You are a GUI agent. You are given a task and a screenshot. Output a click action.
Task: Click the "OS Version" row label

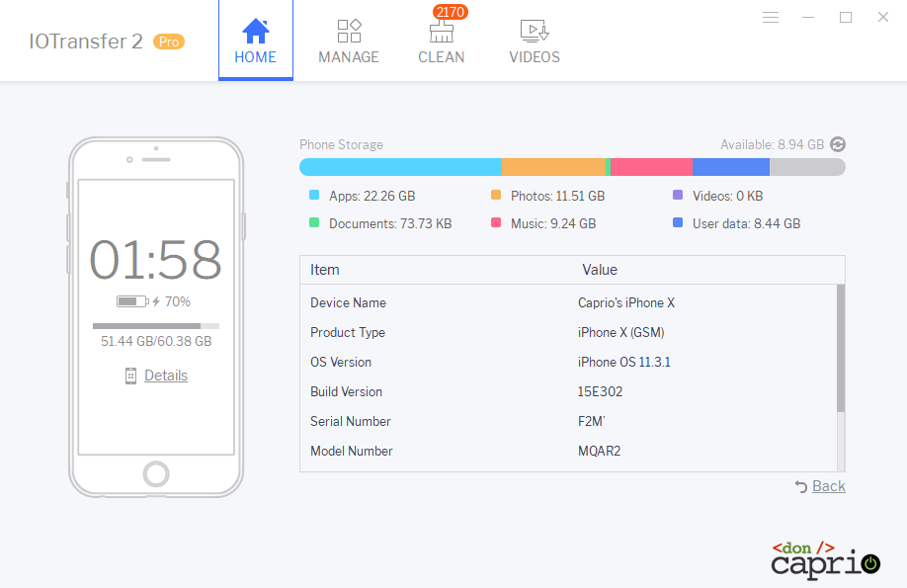[x=341, y=362]
